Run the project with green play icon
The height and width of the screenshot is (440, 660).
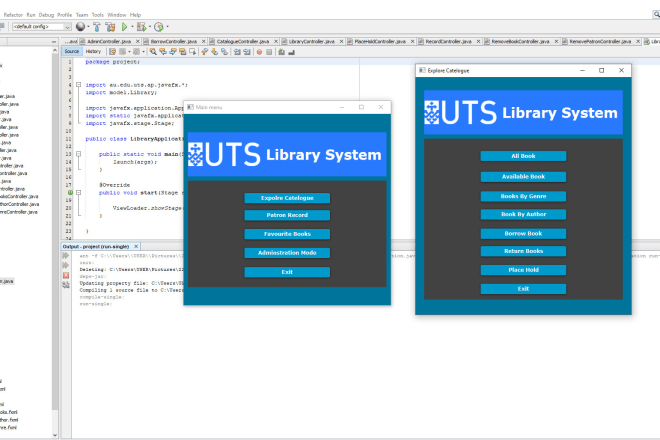[x=125, y=27]
